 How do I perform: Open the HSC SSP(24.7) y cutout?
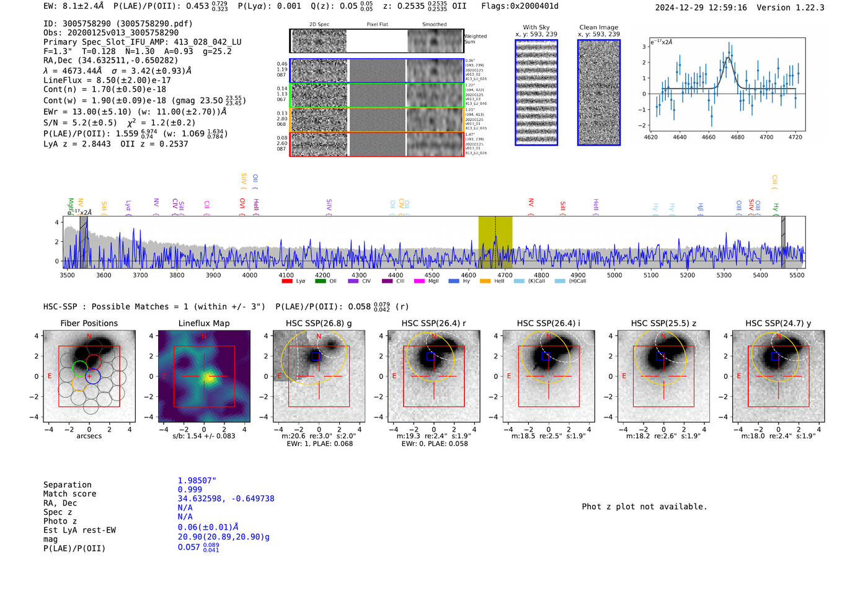[778, 376]
